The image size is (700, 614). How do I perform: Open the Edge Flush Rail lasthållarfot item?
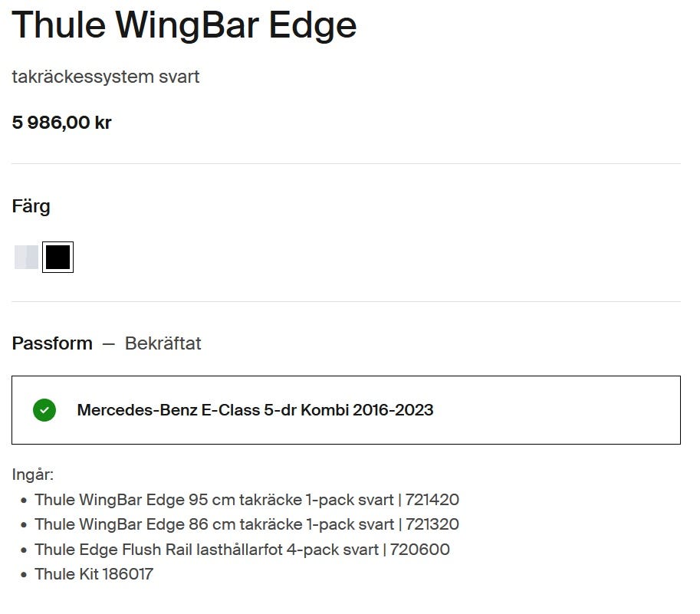(x=207, y=550)
